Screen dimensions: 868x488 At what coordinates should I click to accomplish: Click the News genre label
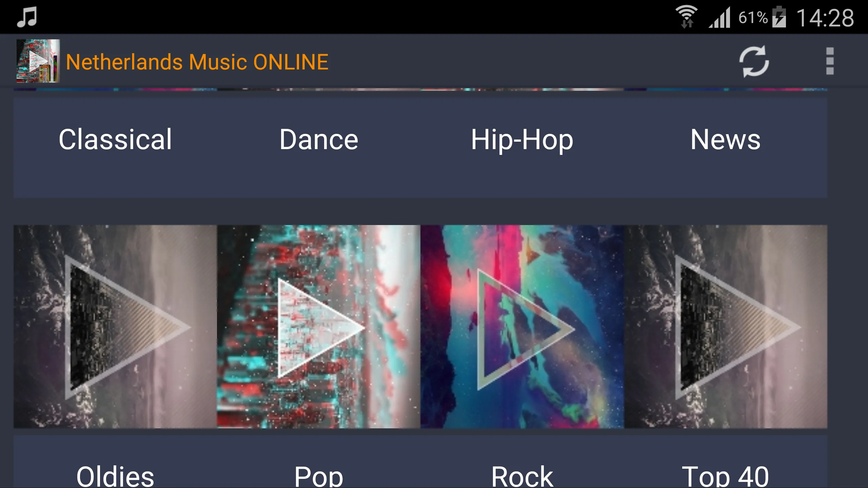click(x=726, y=139)
